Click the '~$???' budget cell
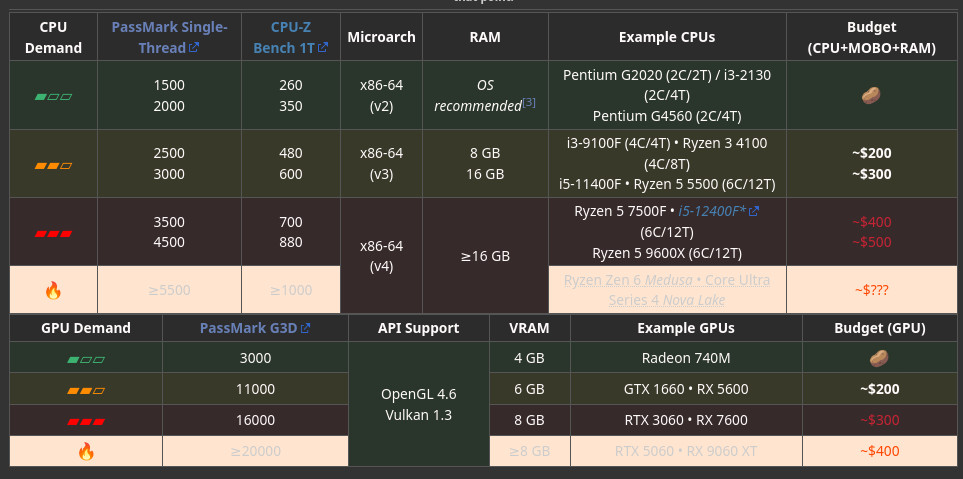Screen dimensions: 963x479 tap(871, 290)
